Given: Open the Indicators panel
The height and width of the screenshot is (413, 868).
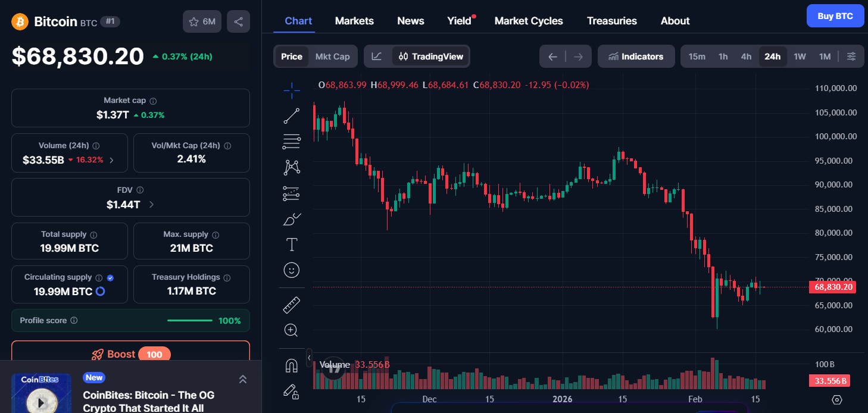Looking at the screenshot, I should pyautogui.click(x=636, y=56).
